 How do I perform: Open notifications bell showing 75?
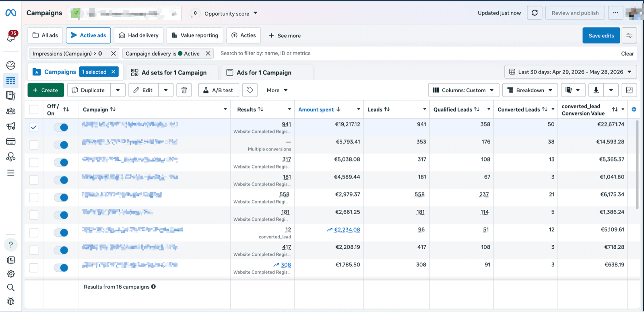[x=11, y=36]
